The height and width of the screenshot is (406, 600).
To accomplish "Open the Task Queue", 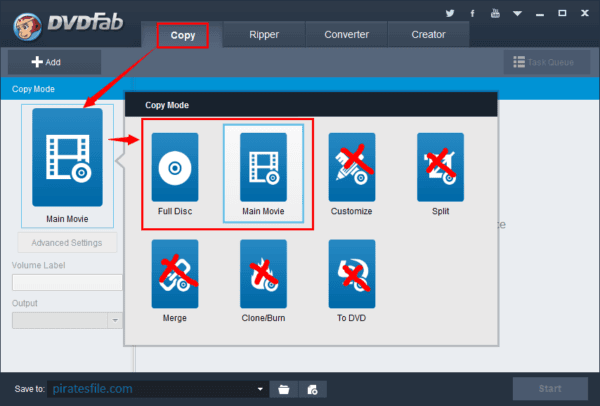I will click(x=546, y=62).
